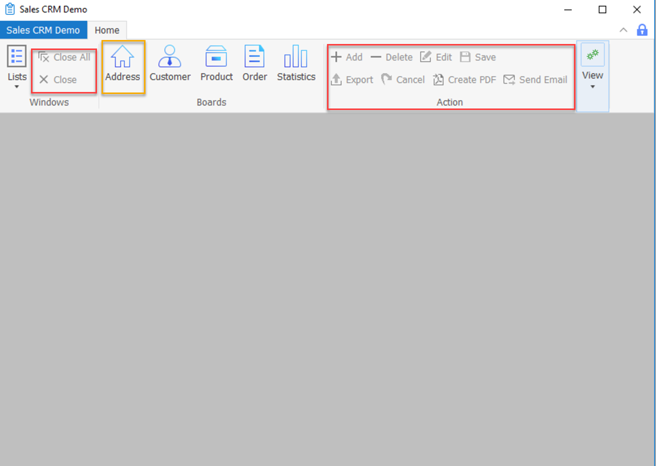Click the Edit pencil button
The width and height of the screenshot is (656, 466).
click(x=436, y=58)
